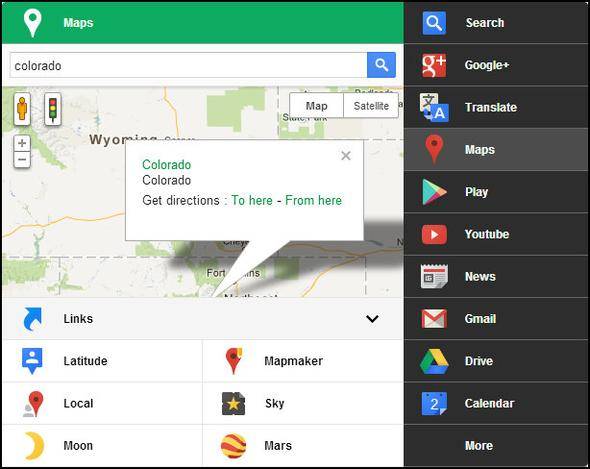Open the Local pin icon
Viewport: 590px width, 469px height.
(x=33, y=404)
